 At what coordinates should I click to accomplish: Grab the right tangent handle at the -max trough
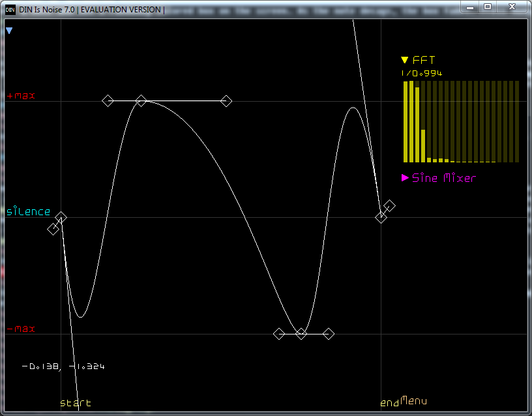pyautogui.click(x=329, y=334)
